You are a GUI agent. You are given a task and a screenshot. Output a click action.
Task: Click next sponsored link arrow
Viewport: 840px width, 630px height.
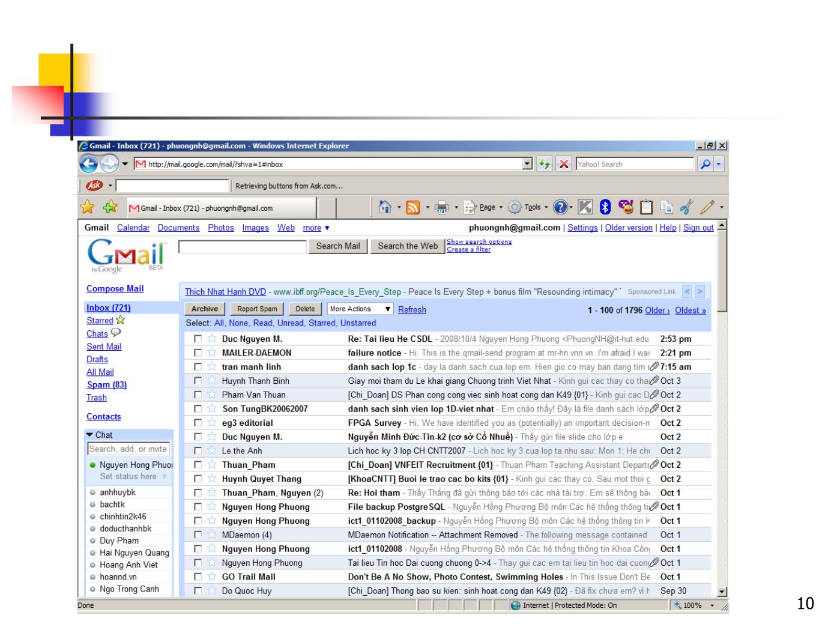point(699,292)
